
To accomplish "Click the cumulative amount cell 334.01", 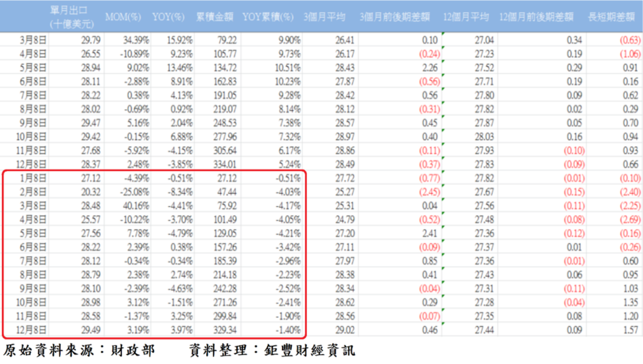I will [x=225, y=164].
